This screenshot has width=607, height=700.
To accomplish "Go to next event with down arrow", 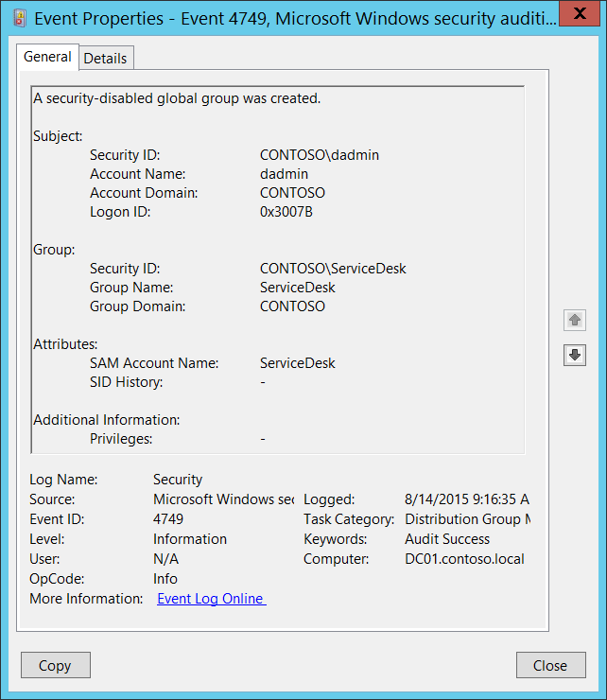I will pos(574,355).
